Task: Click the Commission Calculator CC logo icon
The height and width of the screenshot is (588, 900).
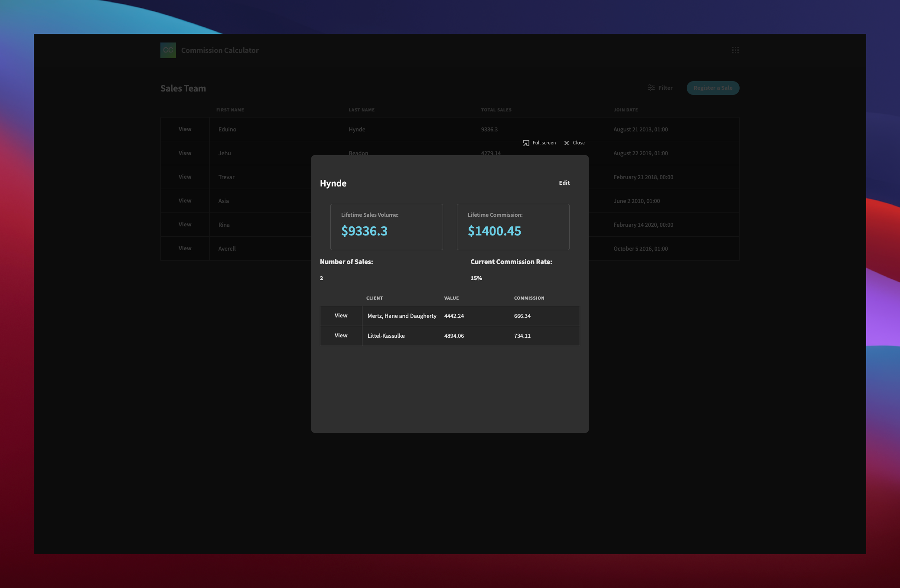Action: (168, 50)
